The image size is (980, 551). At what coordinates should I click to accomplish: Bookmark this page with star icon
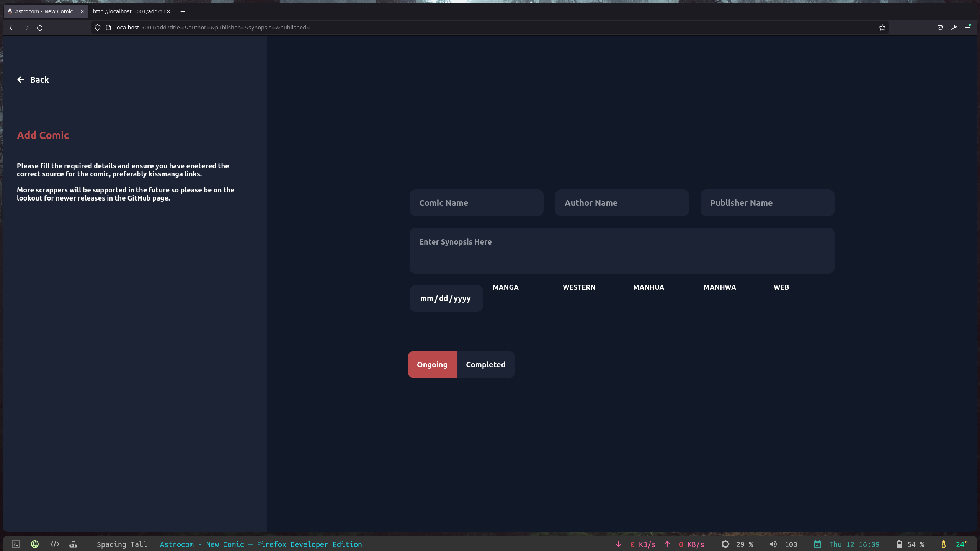tap(882, 28)
